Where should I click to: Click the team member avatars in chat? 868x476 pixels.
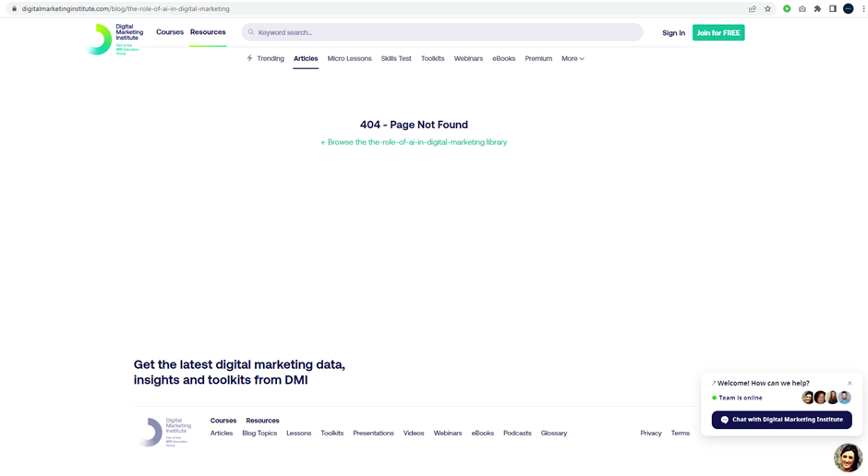pos(826,398)
